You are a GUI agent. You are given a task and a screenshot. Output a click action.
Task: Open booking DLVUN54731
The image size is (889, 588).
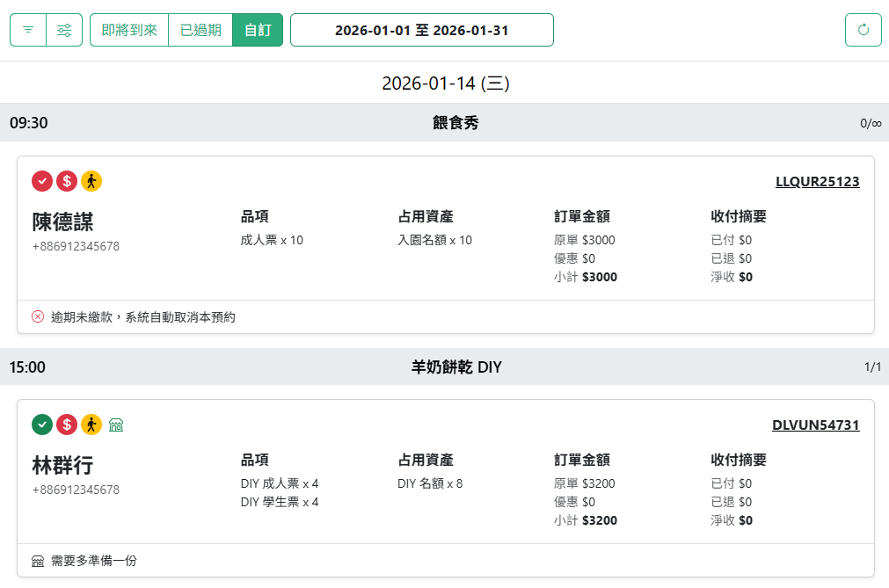[x=818, y=425]
